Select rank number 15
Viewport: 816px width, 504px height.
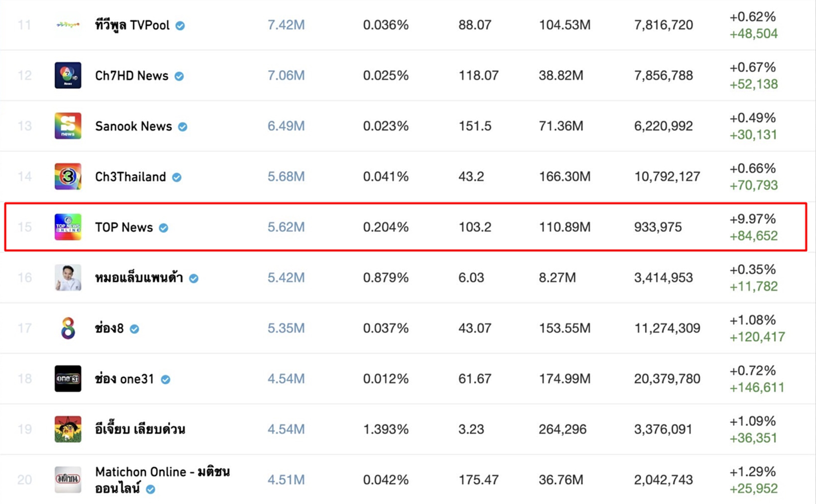point(25,227)
